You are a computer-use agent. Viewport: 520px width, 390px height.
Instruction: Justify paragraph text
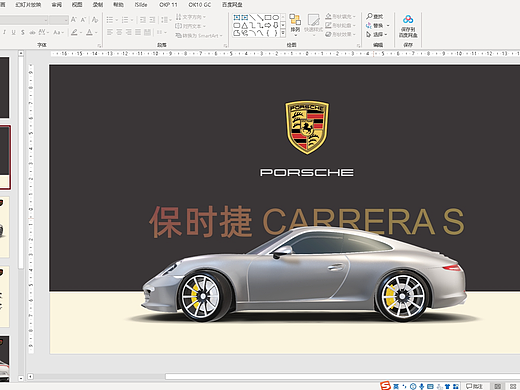click(x=138, y=32)
